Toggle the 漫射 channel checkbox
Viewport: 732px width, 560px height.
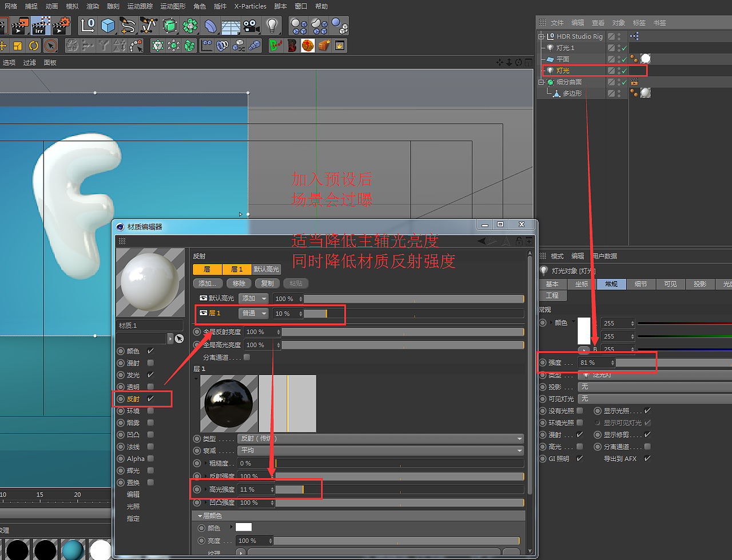coord(150,363)
